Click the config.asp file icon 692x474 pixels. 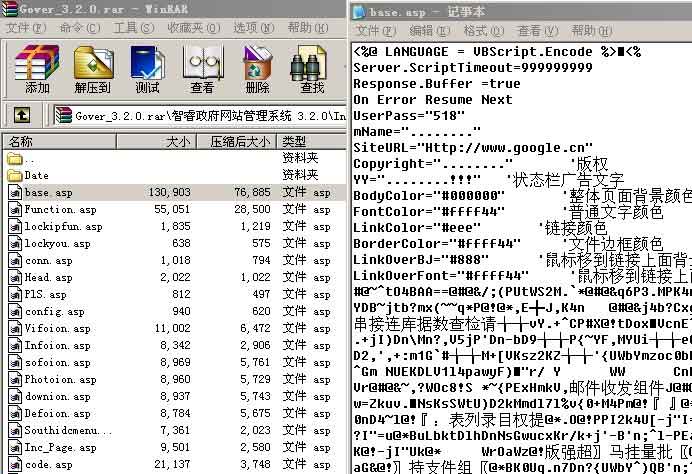[x=15, y=312]
